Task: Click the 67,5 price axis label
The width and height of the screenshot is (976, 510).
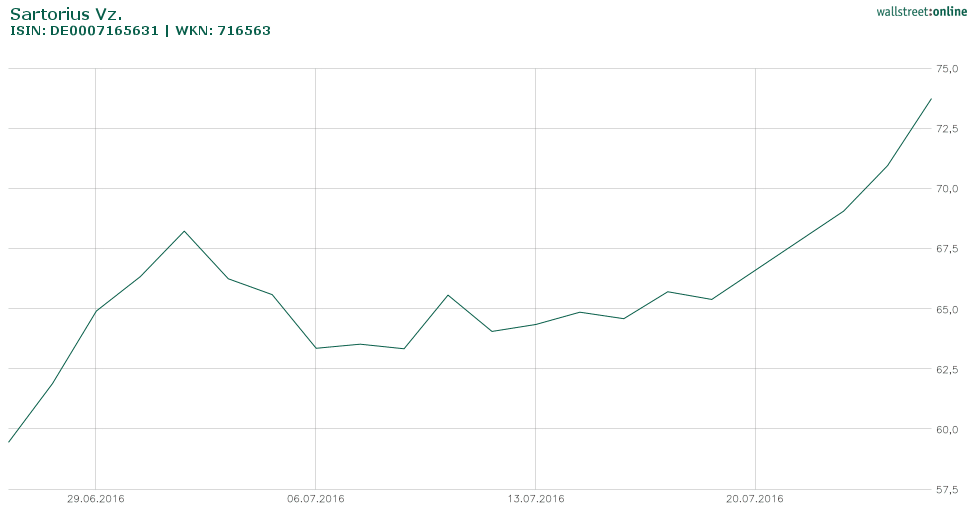Action: [x=947, y=249]
